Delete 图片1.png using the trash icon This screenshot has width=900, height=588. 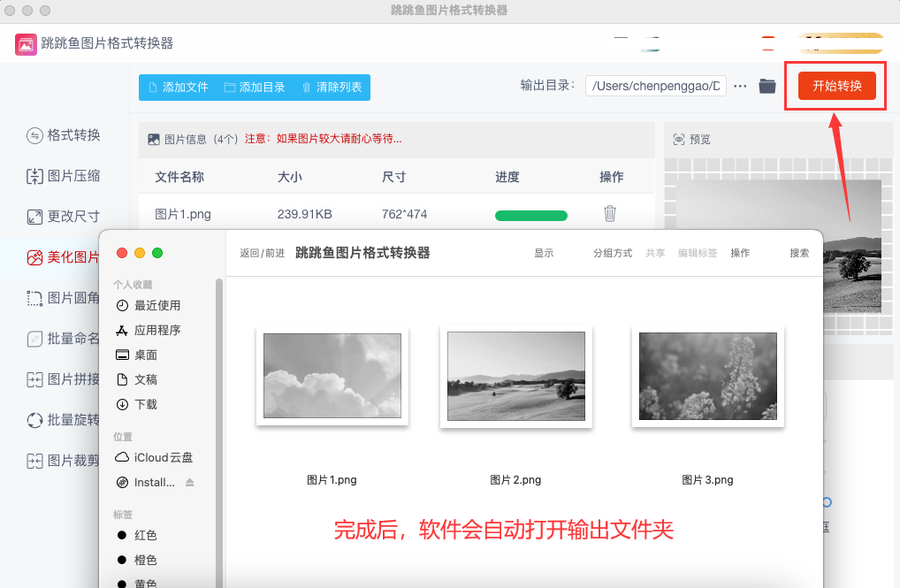pyautogui.click(x=610, y=214)
